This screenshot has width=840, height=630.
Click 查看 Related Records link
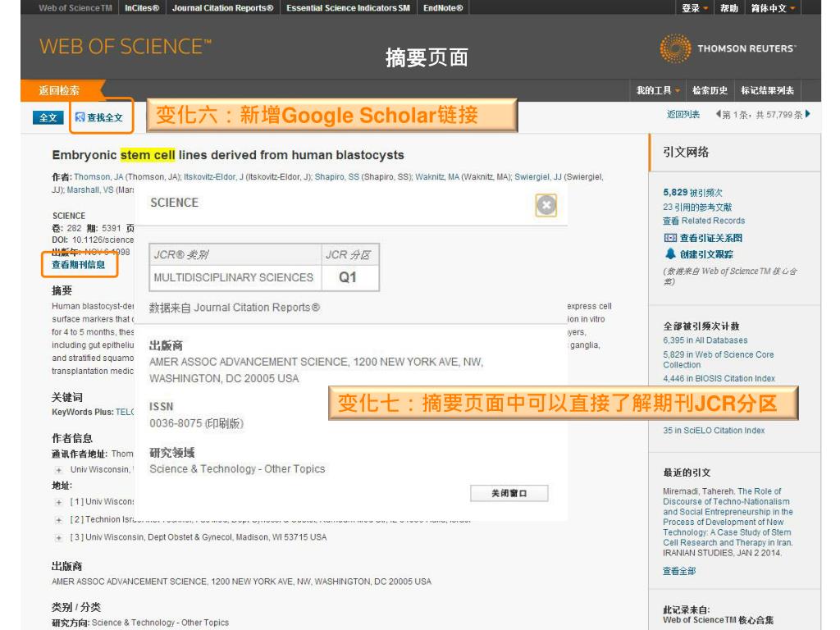tap(704, 221)
